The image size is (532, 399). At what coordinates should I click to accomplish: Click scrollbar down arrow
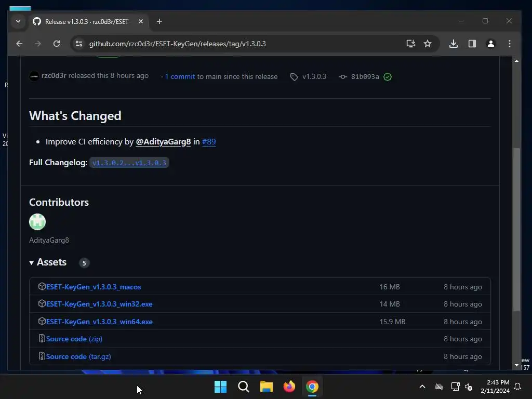click(516, 365)
